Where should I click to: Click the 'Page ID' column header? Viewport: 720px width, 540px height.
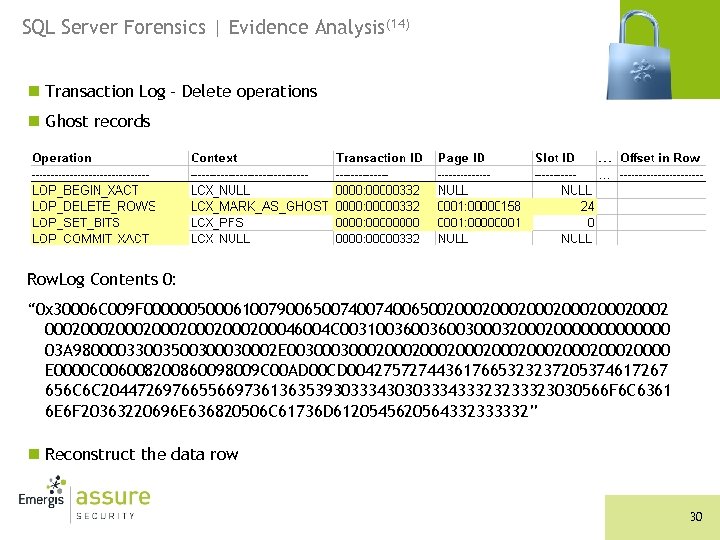[461, 158]
